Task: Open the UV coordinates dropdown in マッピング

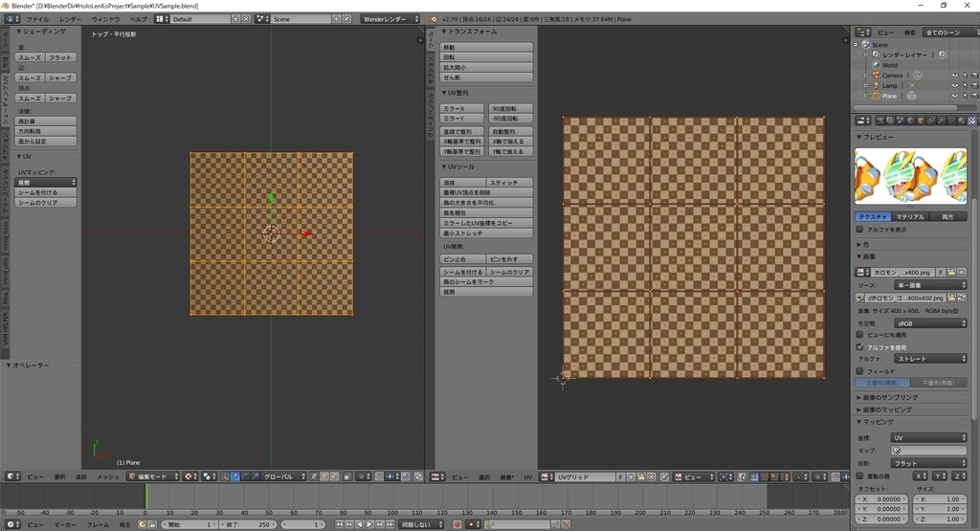Action: (x=928, y=438)
